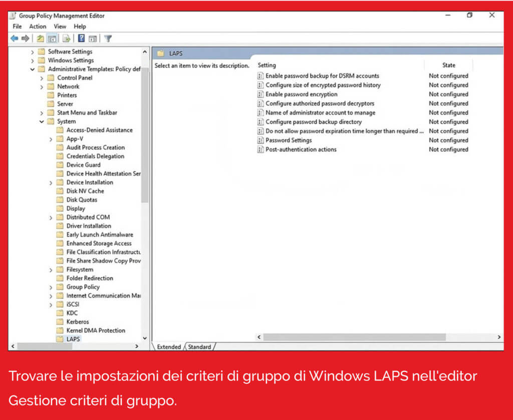513x420 pixels.
Task: Click the Forward navigation arrow
Action: click(x=24, y=38)
